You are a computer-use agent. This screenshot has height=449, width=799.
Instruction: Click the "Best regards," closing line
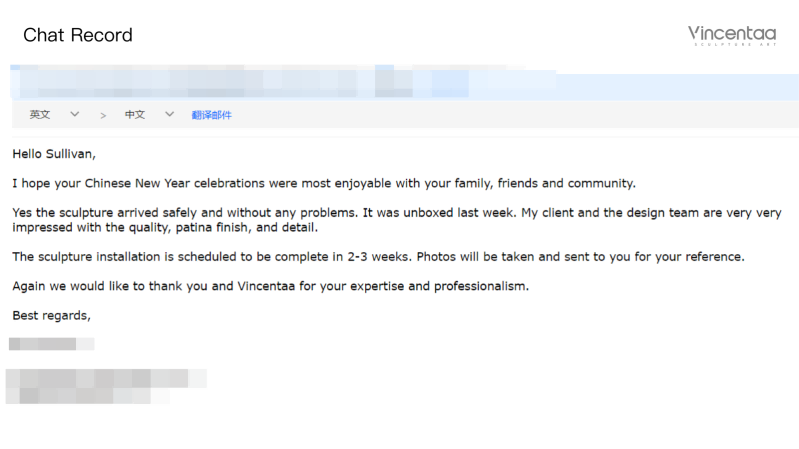(x=51, y=316)
